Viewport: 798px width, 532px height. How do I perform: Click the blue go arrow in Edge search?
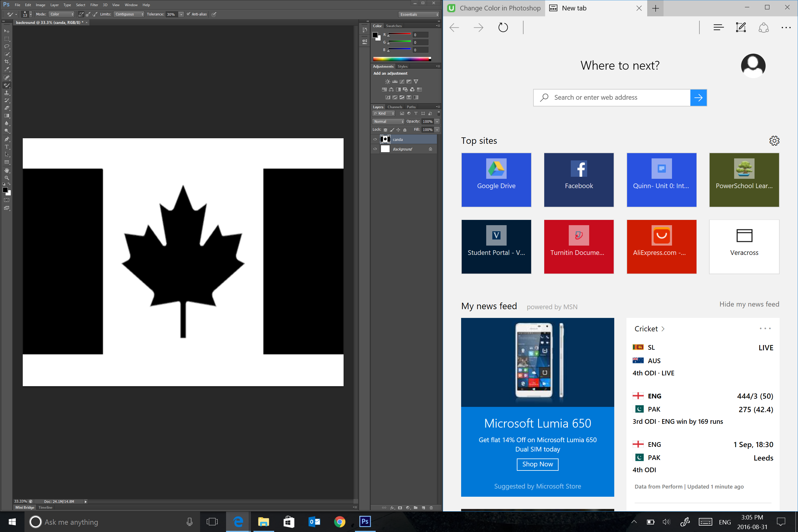[x=698, y=98]
